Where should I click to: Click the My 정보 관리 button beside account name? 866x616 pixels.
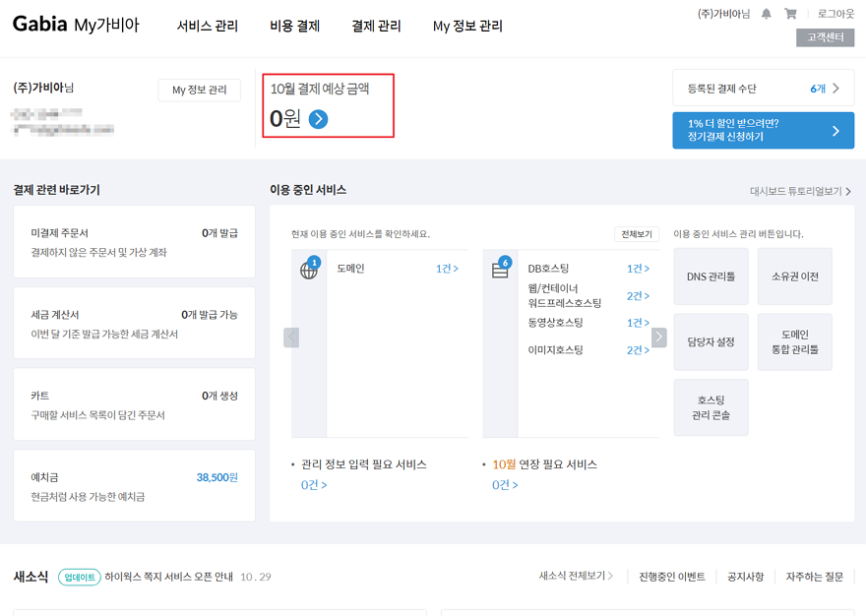200,91
